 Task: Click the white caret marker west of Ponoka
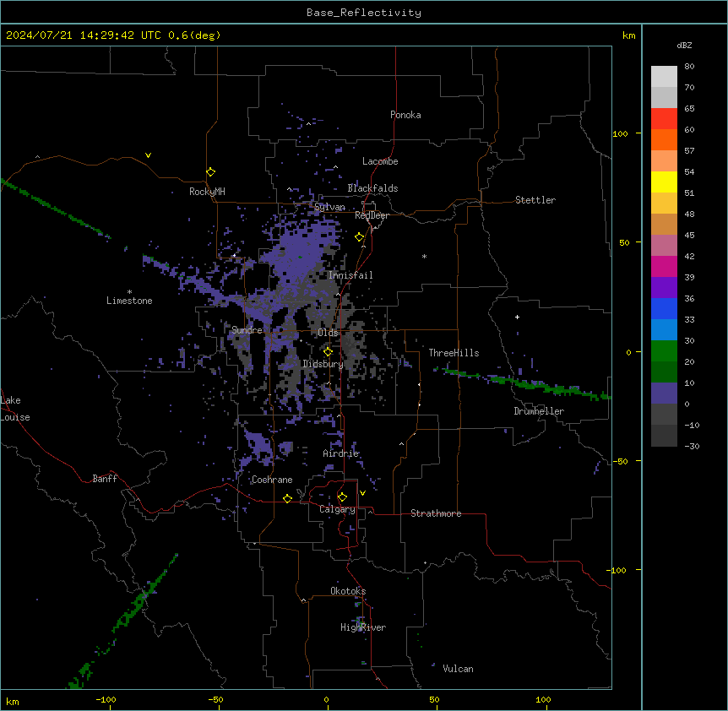[x=309, y=124]
